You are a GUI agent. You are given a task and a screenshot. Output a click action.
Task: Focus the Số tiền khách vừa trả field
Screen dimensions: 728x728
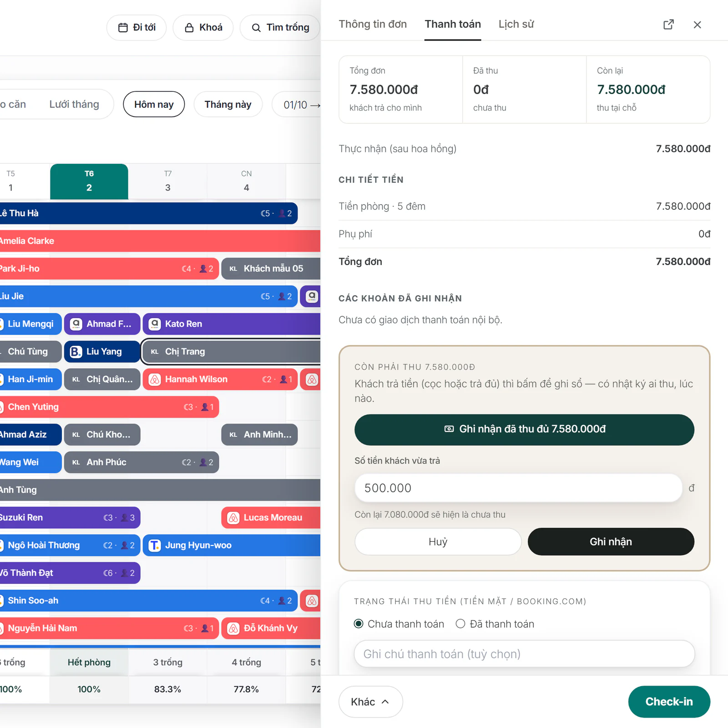[x=518, y=488]
